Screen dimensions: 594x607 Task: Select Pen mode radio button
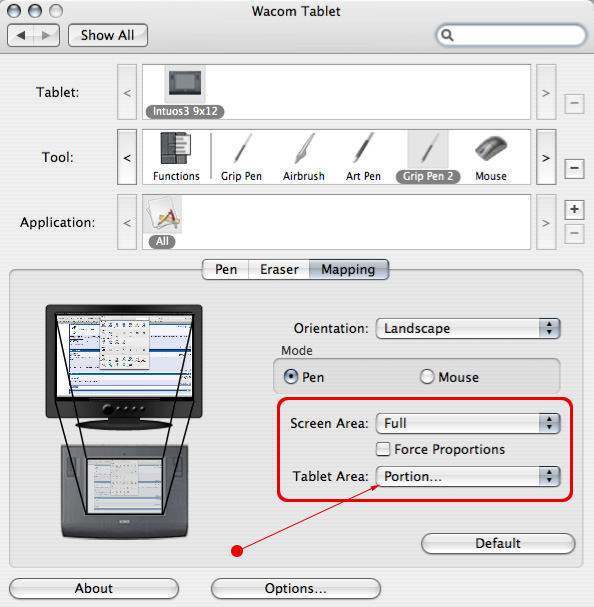click(291, 377)
